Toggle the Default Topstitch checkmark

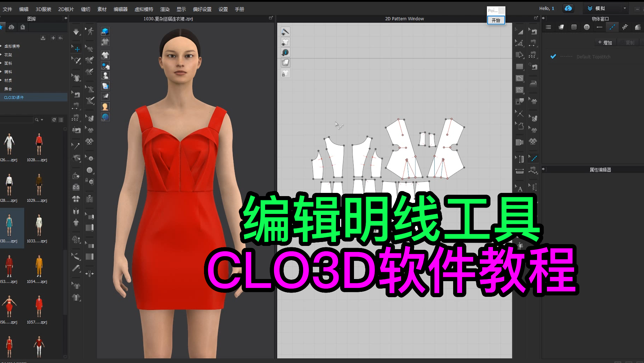click(553, 56)
